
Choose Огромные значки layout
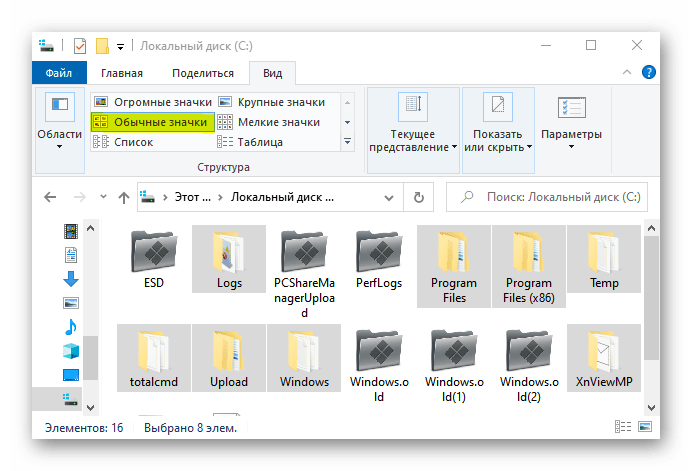click(153, 102)
